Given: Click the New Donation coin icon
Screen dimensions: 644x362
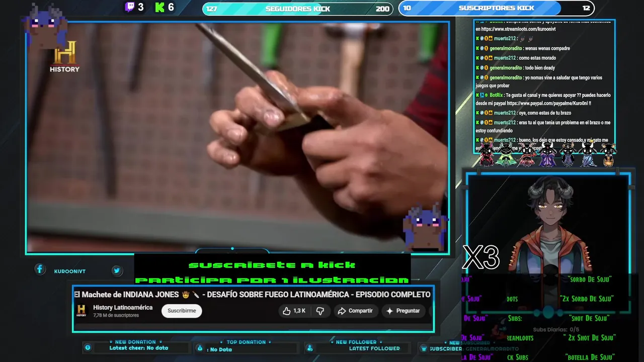Looking at the screenshot, I should pos(88,347).
